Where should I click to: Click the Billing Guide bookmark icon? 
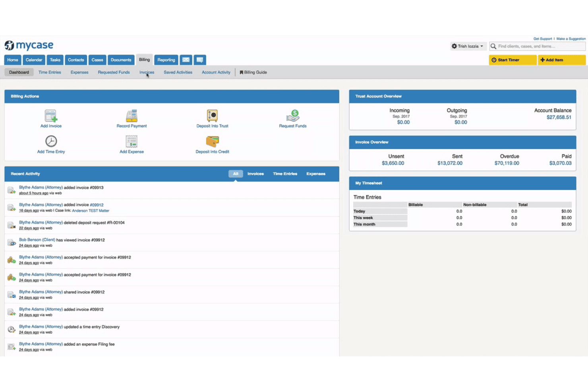coord(241,72)
